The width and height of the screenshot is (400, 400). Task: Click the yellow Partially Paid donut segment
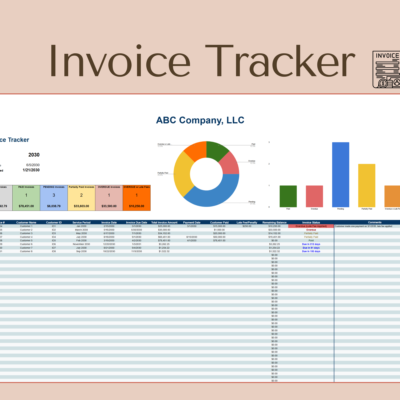pos(183,174)
